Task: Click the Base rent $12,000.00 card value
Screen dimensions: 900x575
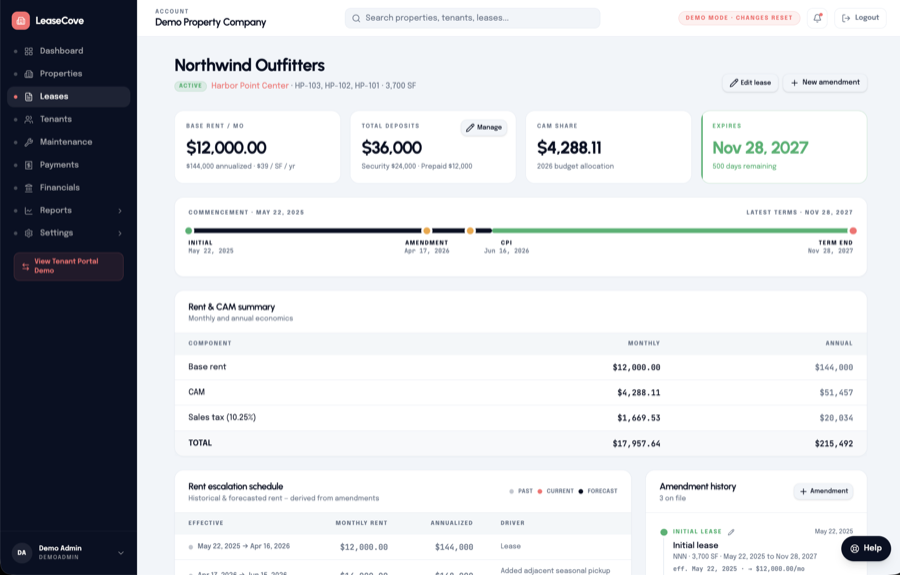Action: coord(226,148)
